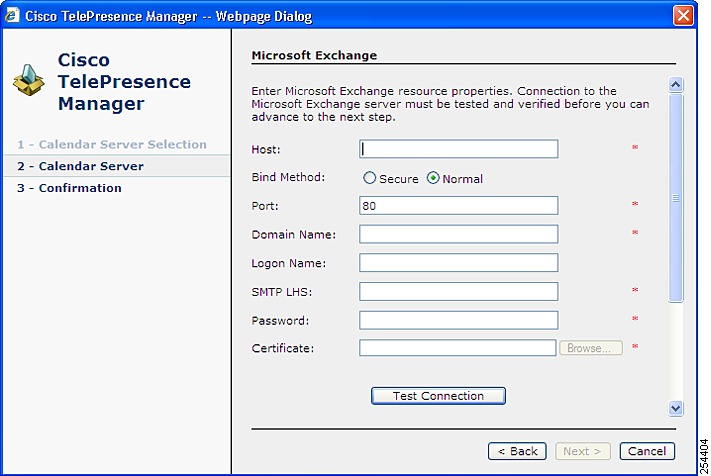This screenshot has height=476, width=711.
Task: Click the Cisco TelePresence Manager box logo
Action: (x=29, y=80)
